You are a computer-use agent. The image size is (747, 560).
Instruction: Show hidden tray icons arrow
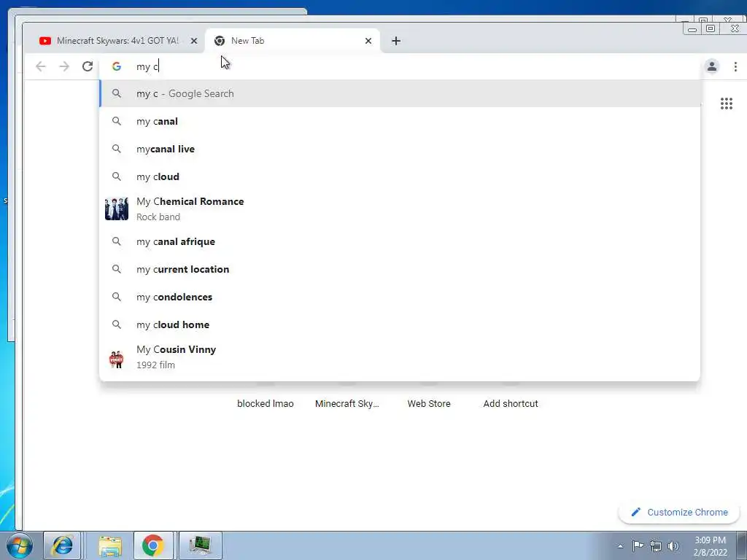620,546
